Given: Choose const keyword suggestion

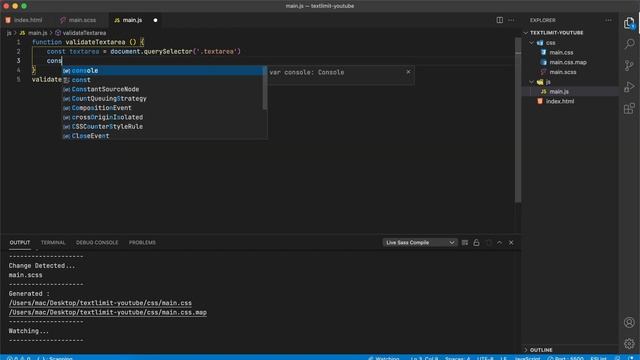Looking at the screenshot, I should click(x=162, y=80).
